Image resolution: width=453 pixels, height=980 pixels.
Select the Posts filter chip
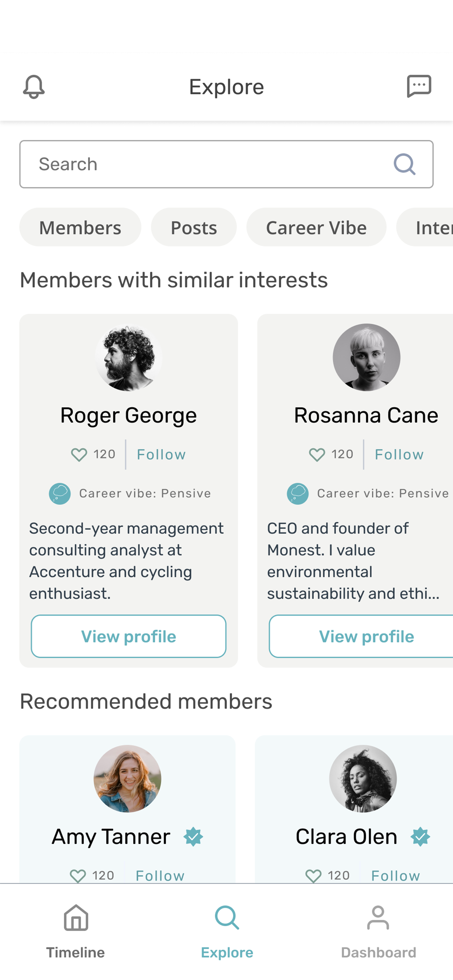194,227
